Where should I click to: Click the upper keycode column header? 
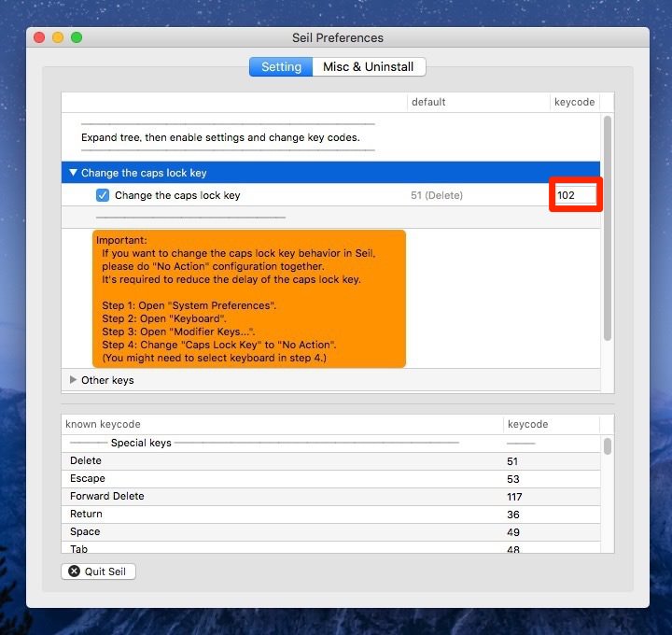(x=574, y=102)
